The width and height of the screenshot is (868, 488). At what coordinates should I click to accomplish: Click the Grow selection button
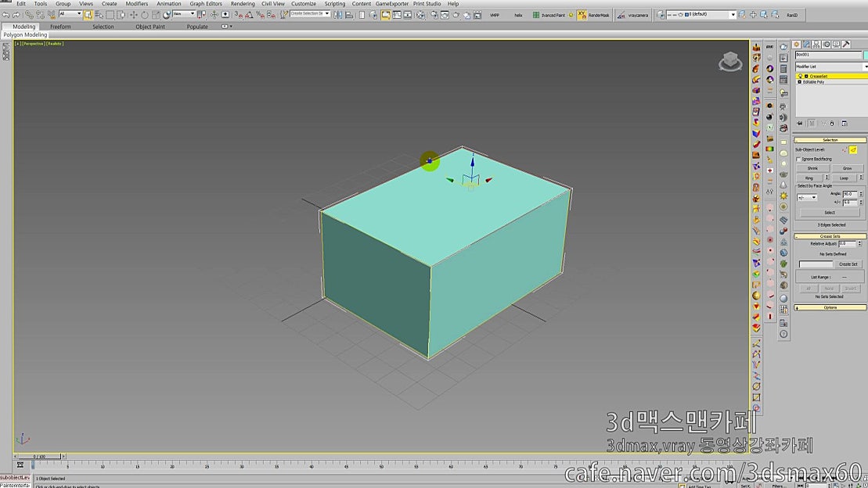pyautogui.click(x=848, y=167)
